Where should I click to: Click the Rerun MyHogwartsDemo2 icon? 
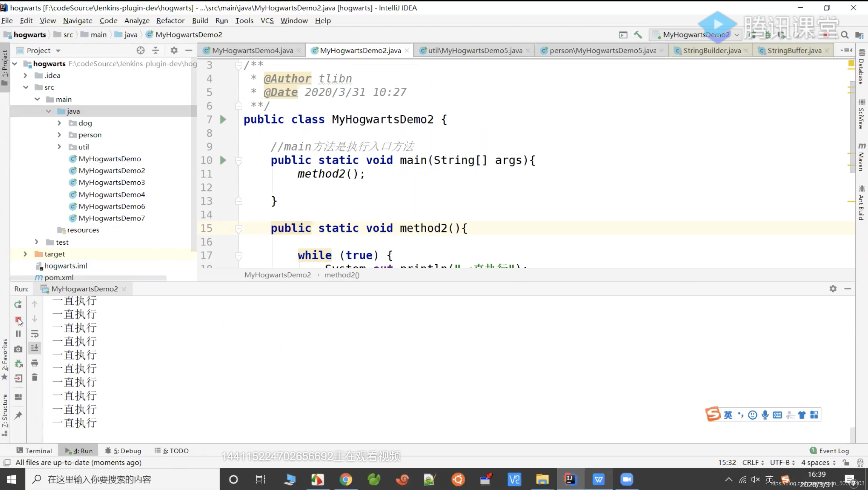[17, 304]
